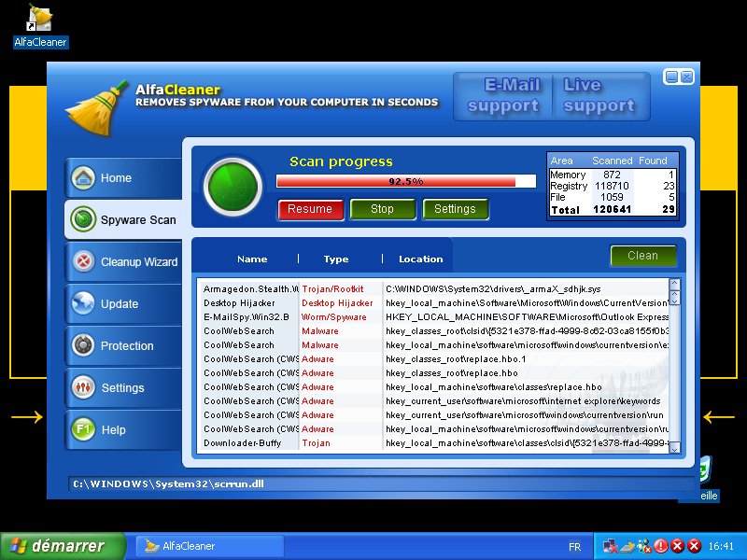Screen dimensions: 747x560
Task: Click the scrrun.dll status path
Action: [168, 483]
